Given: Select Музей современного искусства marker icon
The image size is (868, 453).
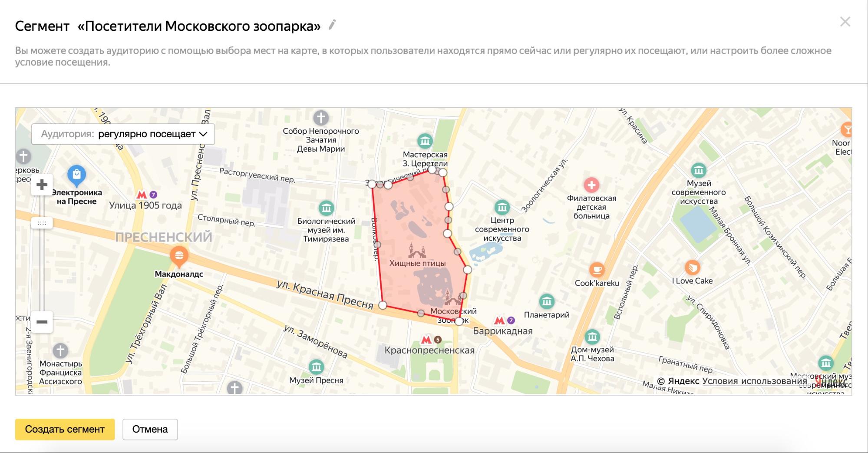Looking at the screenshot, I should pyautogui.click(x=699, y=170).
